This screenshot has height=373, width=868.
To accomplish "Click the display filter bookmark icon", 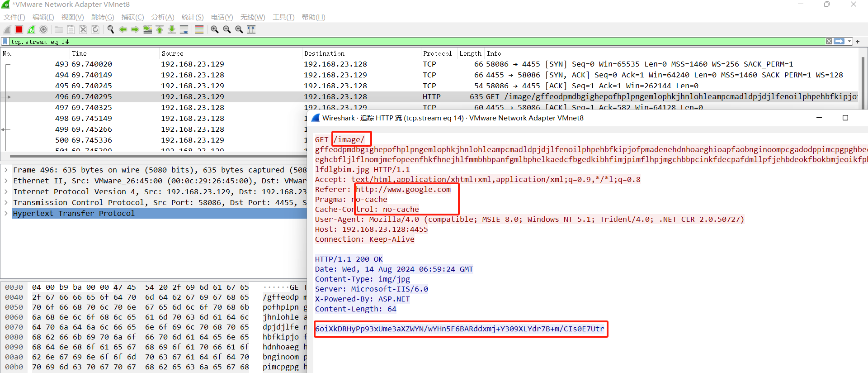I will [5, 42].
